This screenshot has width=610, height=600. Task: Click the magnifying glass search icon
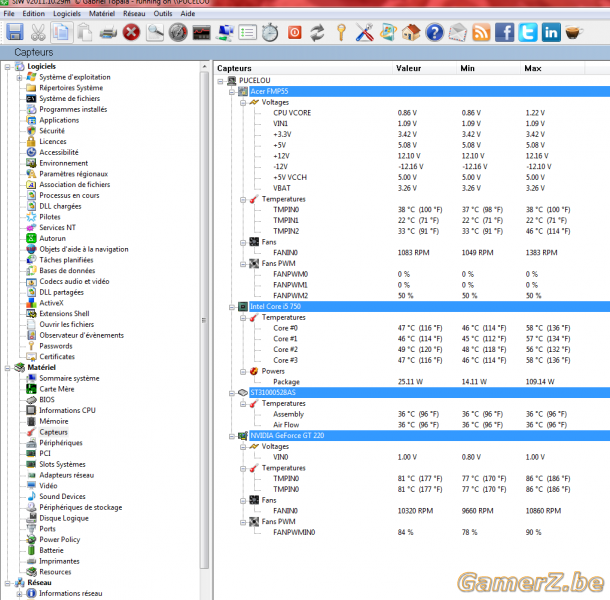[155, 32]
